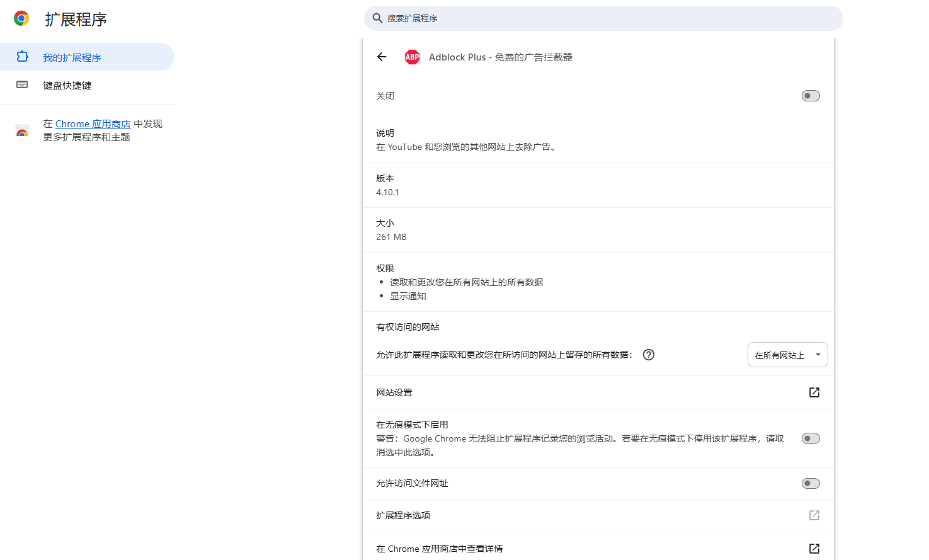
Task: Click the 扩展程序选项 external link icon
Action: [814, 515]
